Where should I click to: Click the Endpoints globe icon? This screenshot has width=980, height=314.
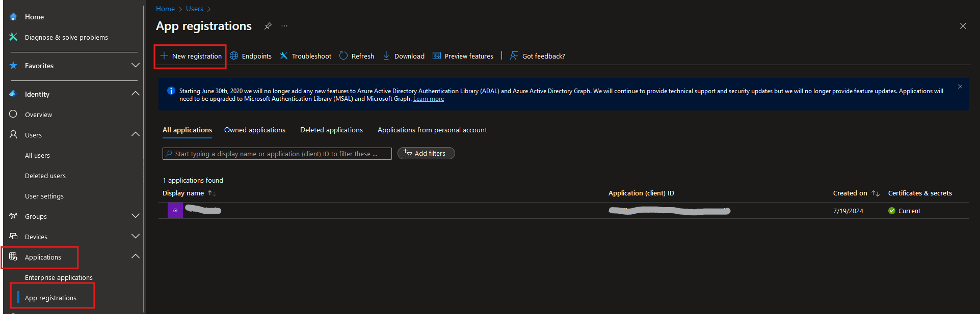[x=234, y=55]
